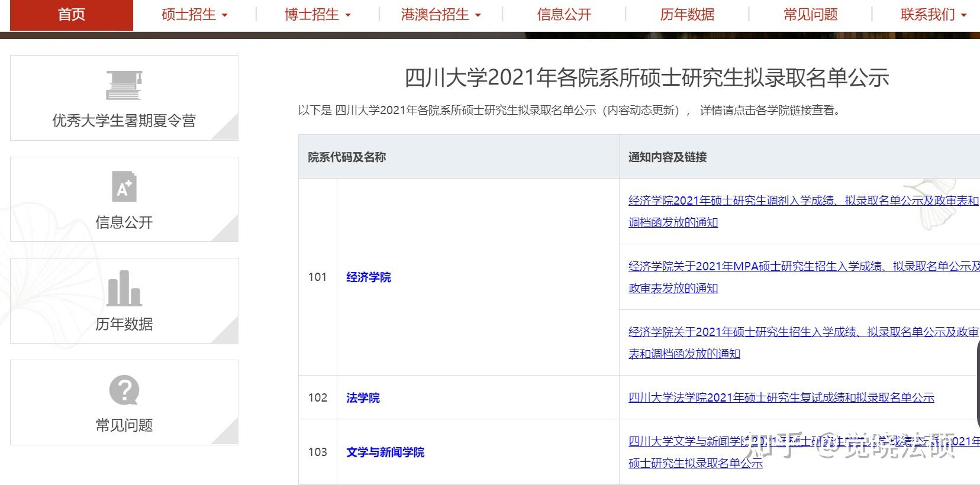Open the 法学院复试成绩和拟录取名单公示 link
980x485 pixels.
tap(781, 398)
